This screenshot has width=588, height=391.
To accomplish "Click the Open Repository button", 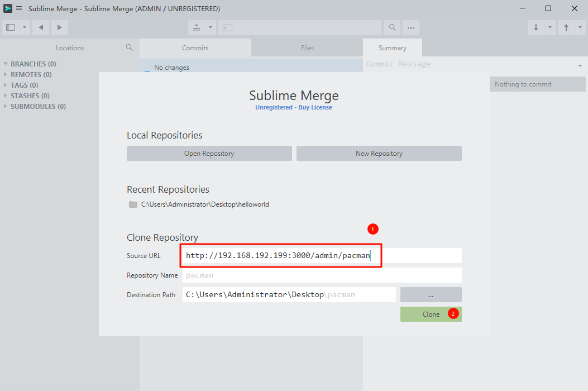I will (x=209, y=154).
